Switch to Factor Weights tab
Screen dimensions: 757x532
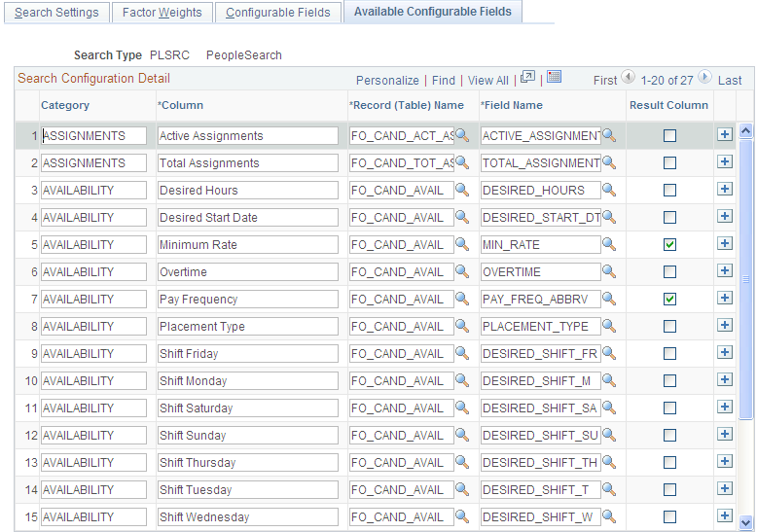tap(162, 13)
